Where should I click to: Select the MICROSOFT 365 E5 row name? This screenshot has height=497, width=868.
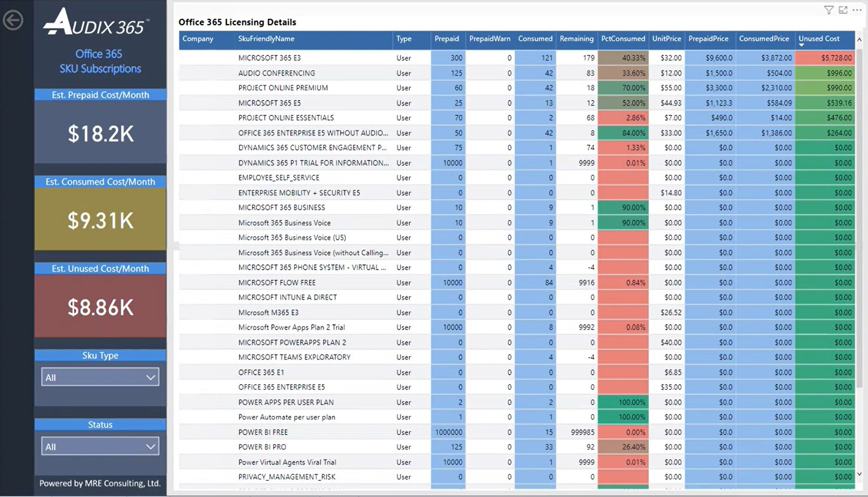pyautogui.click(x=269, y=103)
